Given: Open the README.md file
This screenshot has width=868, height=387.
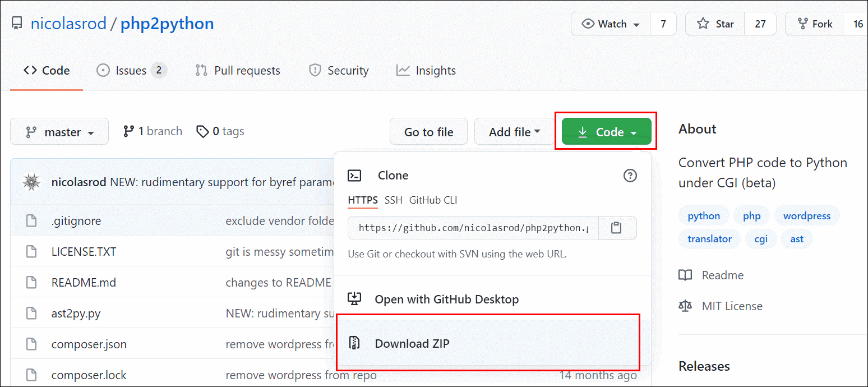Looking at the screenshot, I should pyautogui.click(x=84, y=282).
